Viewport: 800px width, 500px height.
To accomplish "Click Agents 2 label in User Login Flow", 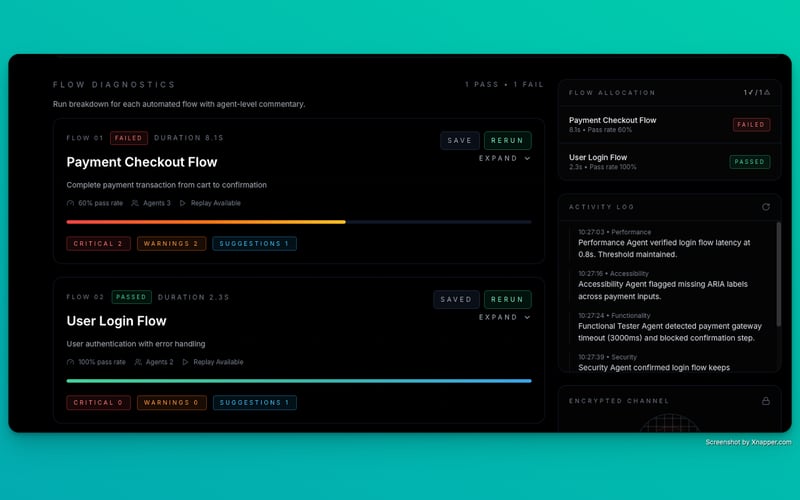I will click(159, 362).
